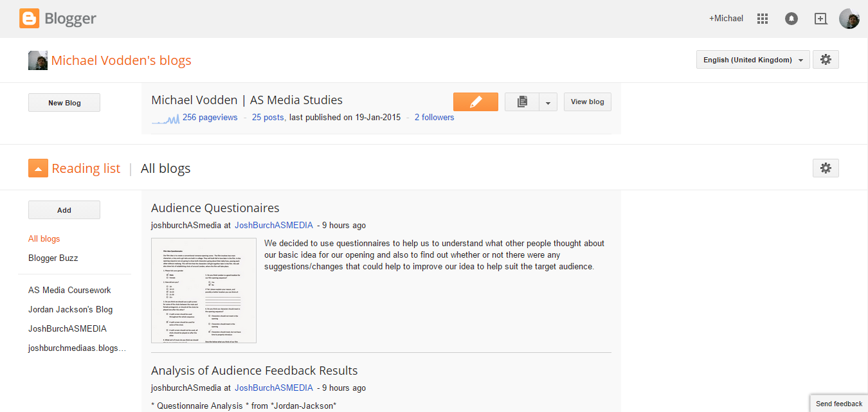Open English (United Kingdom) language dropdown
This screenshot has width=868, height=412.
tap(753, 60)
